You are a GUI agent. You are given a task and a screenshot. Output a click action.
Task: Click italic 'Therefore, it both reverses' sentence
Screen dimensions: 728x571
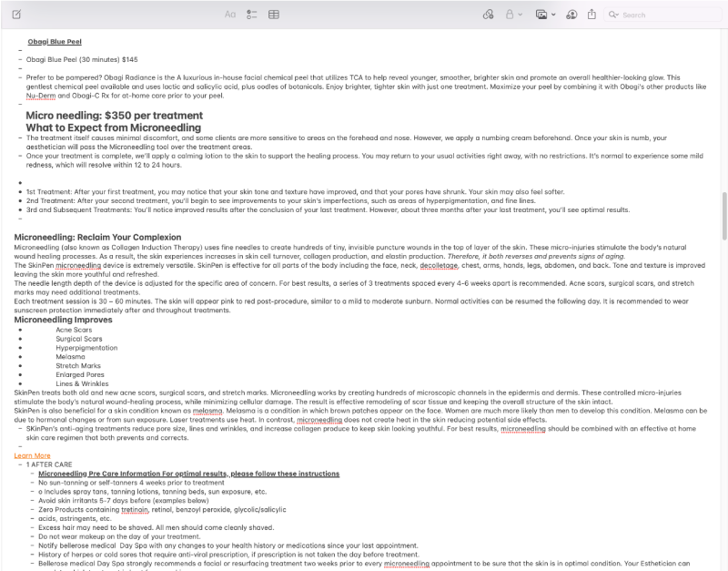(x=536, y=257)
